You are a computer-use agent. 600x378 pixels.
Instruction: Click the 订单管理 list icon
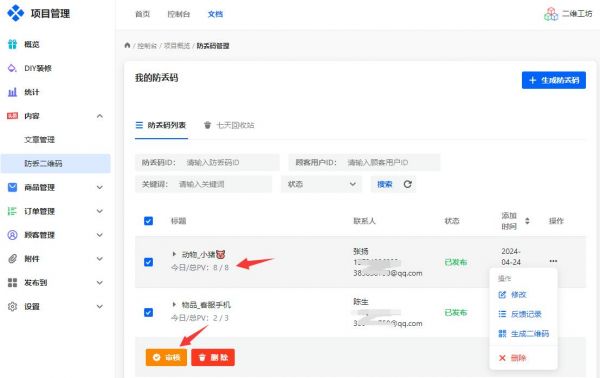click(12, 211)
